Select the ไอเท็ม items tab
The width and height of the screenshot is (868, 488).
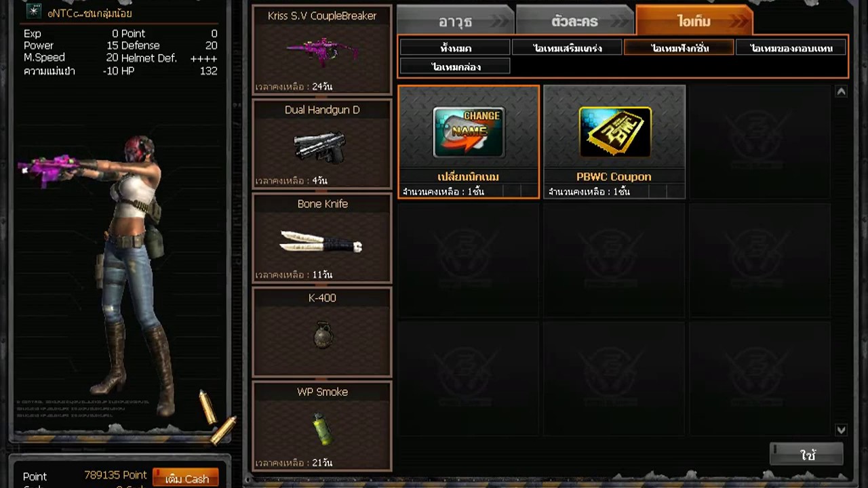click(694, 20)
